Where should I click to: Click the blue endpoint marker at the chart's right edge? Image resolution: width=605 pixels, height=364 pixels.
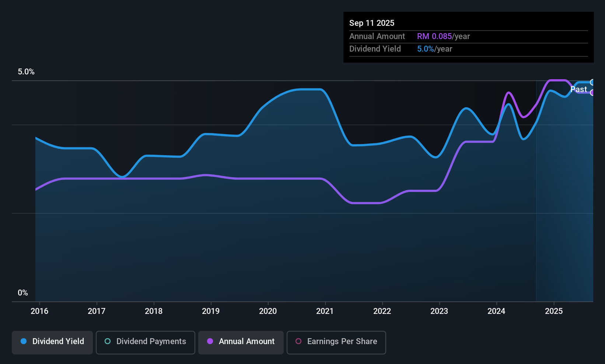tap(592, 82)
